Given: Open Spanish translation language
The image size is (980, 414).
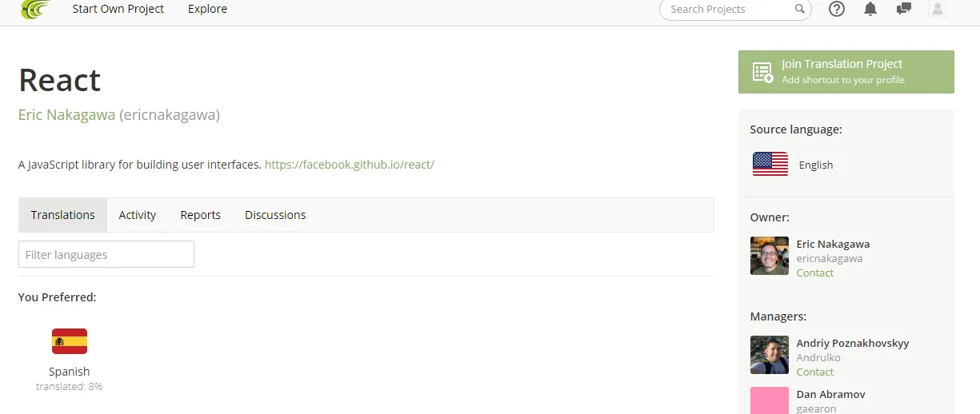Looking at the screenshot, I should pyautogui.click(x=70, y=372).
